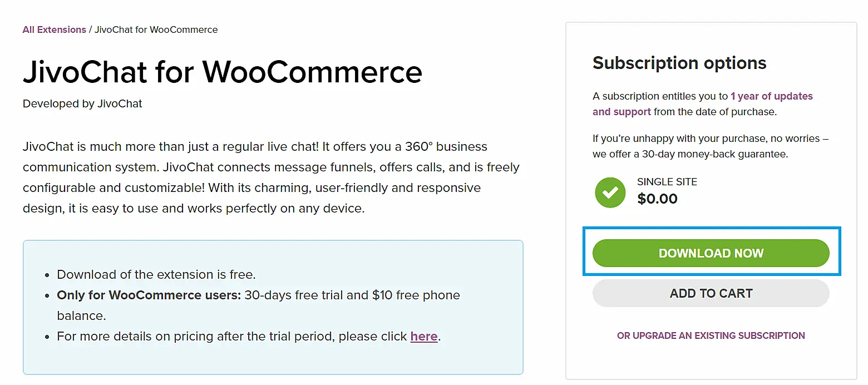Click the large JivoChat for WooCommerce heading

point(222,72)
